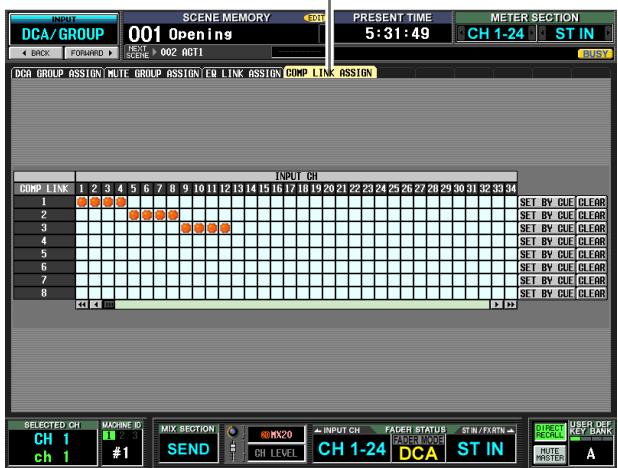
Task: Click SET BY CUE for comp link 3
Action: coord(547,228)
